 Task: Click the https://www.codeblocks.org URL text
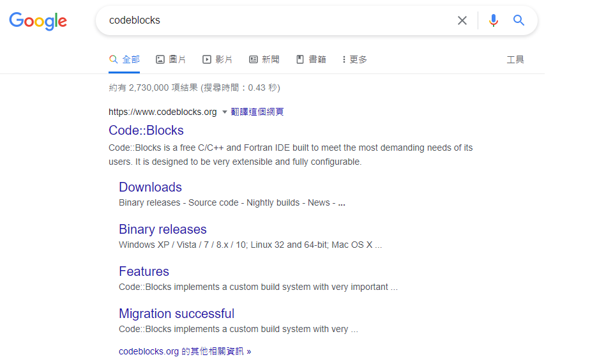click(x=163, y=112)
